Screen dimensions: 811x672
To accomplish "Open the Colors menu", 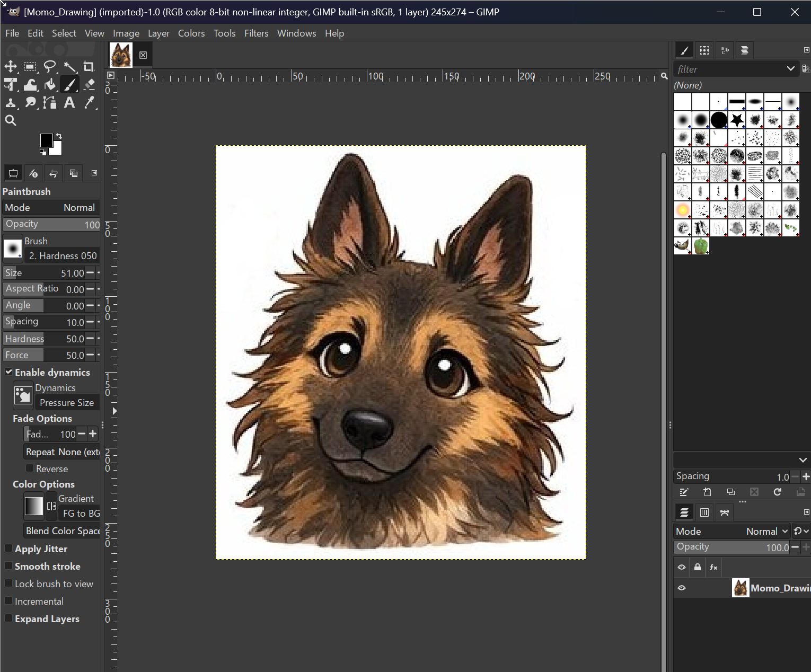I will [x=191, y=33].
